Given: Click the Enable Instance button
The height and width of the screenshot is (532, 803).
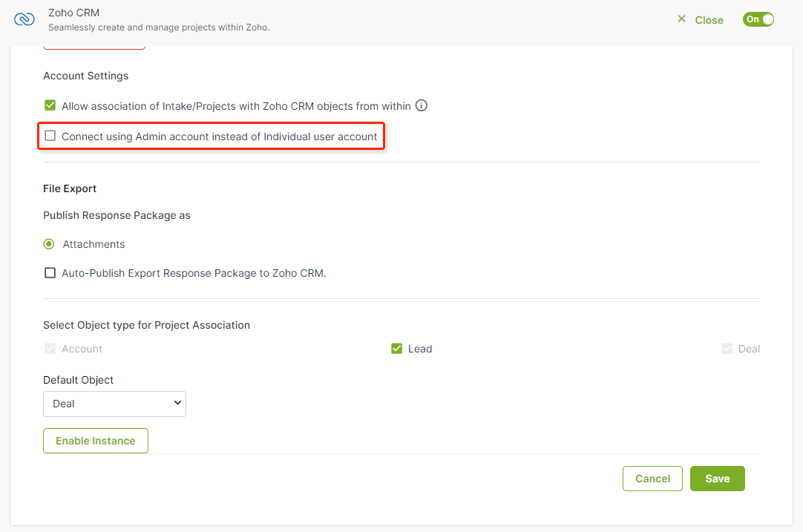Looking at the screenshot, I should (x=96, y=441).
